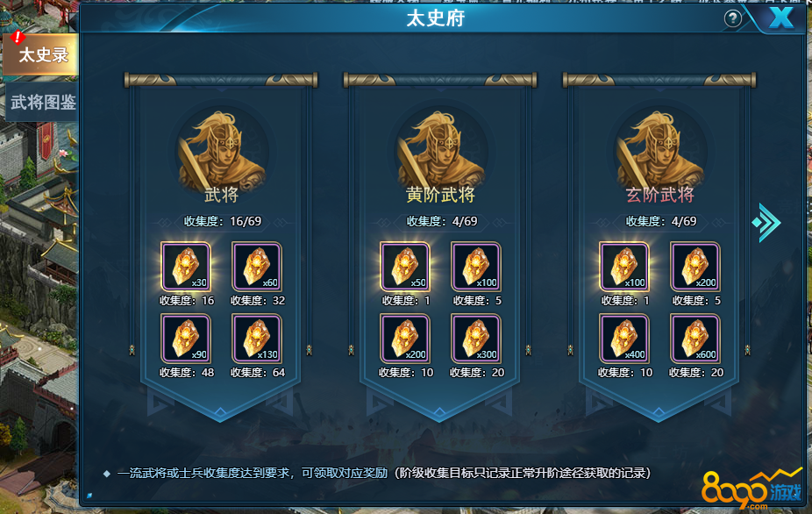
Task: Click the 玄阶武将 general portrait
Action: (659, 150)
